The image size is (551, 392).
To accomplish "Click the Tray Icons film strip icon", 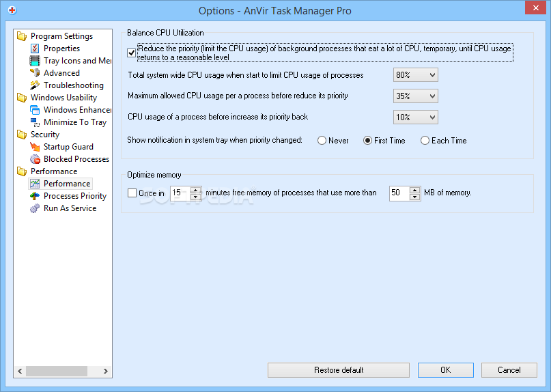I will [35, 61].
